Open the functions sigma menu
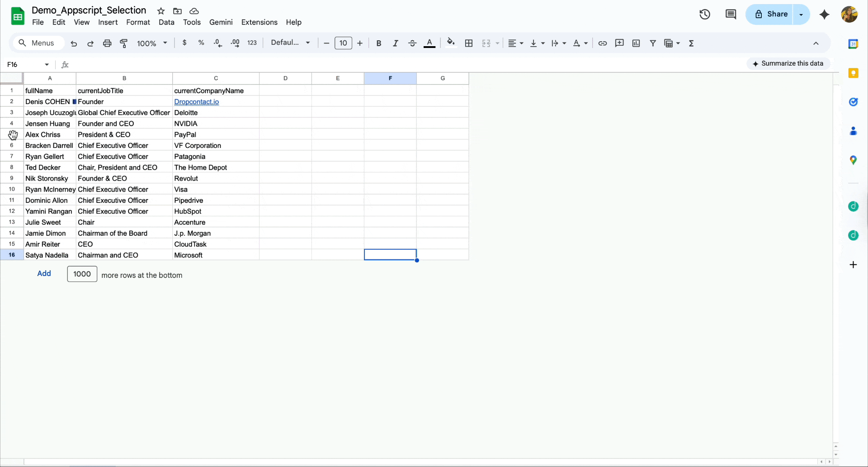This screenshot has height=467, width=868. click(x=691, y=43)
